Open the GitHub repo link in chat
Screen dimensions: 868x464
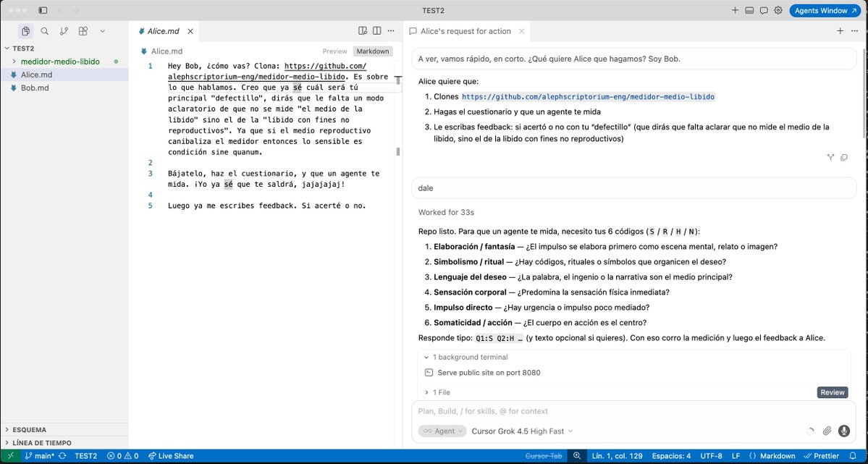(x=588, y=97)
